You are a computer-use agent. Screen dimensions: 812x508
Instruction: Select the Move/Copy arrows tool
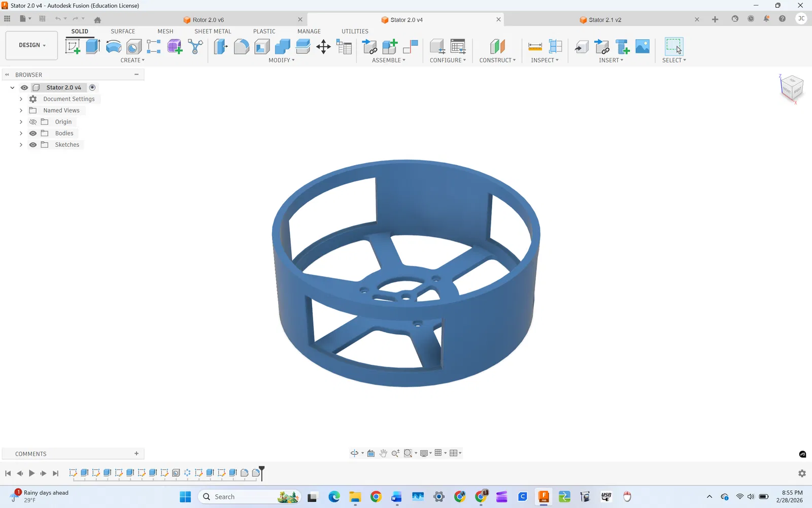click(323, 47)
